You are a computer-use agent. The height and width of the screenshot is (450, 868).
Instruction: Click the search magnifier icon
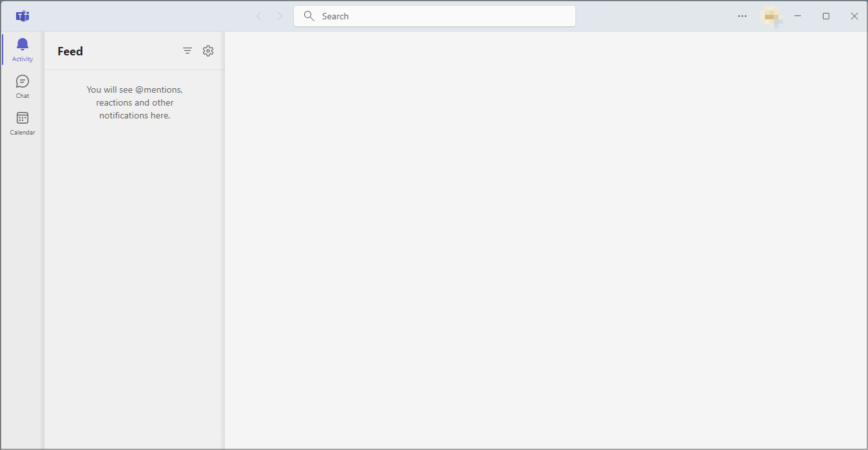(x=309, y=15)
